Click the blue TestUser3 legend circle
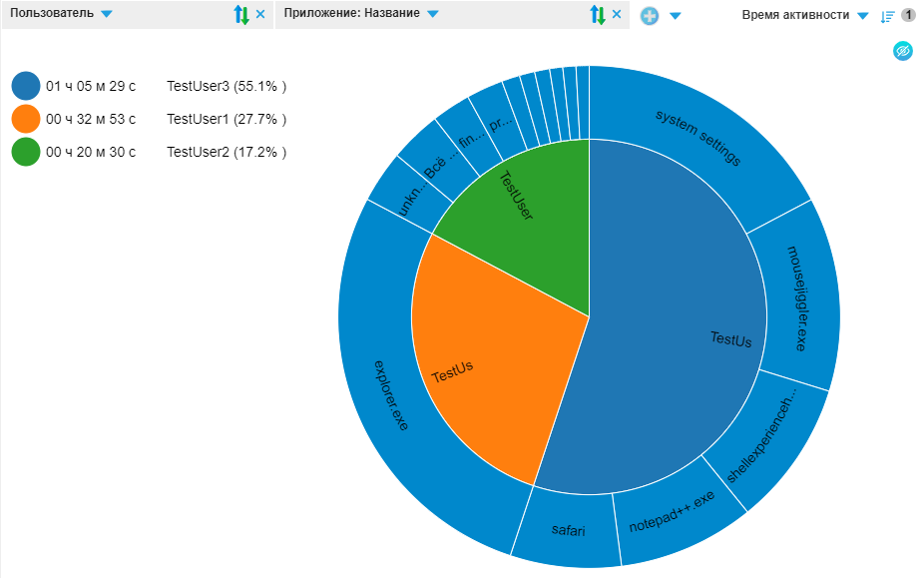924x578 pixels. (x=26, y=86)
